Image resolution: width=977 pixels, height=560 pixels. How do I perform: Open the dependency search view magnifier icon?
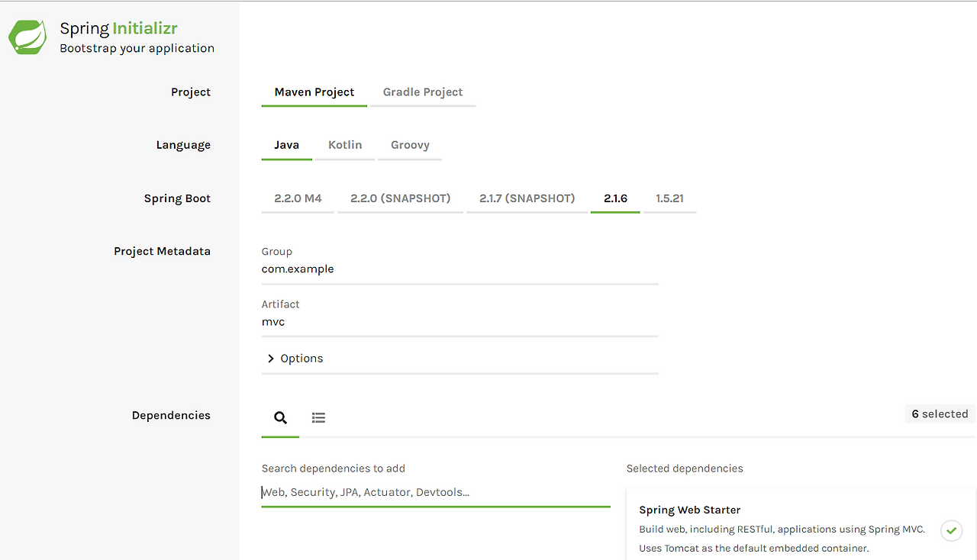280,417
